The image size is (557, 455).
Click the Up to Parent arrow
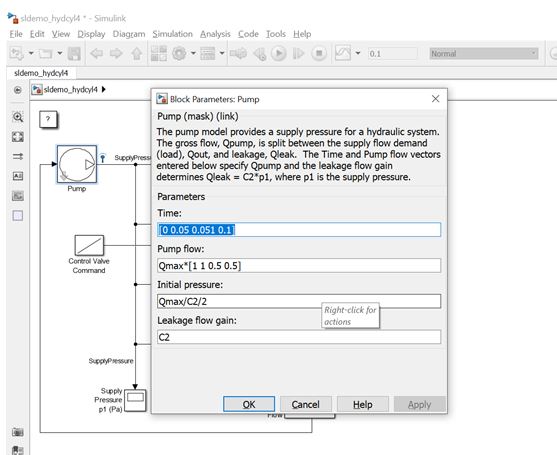137,54
